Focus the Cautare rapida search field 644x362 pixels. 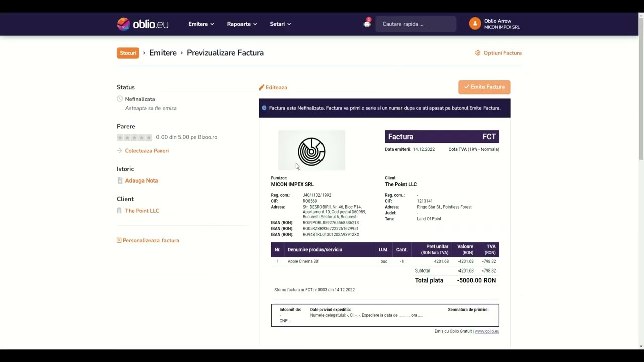(416, 24)
